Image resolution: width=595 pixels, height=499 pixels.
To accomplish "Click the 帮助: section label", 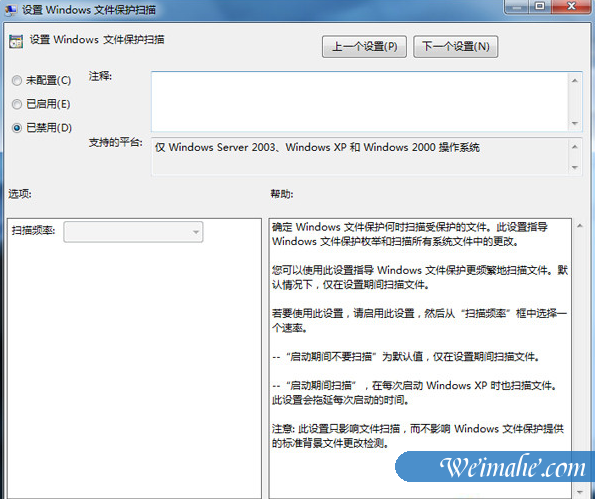I will pos(282,194).
